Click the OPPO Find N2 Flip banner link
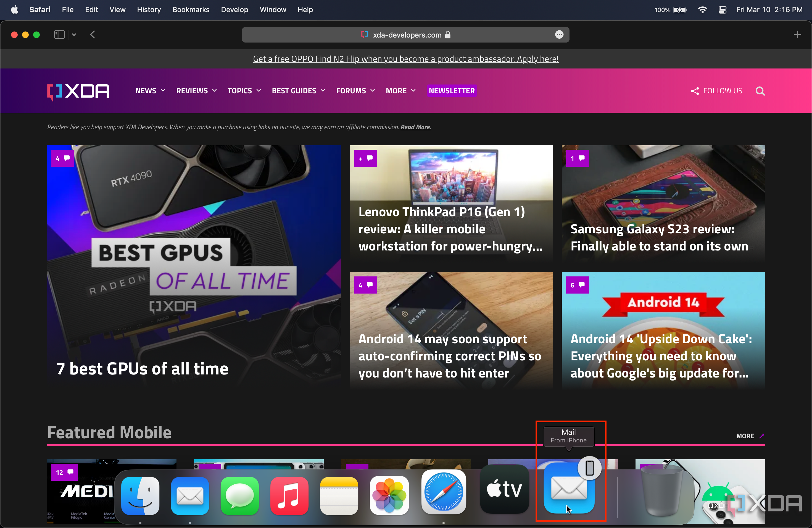This screenshot has width=812, height=528. tap(406, 59)
